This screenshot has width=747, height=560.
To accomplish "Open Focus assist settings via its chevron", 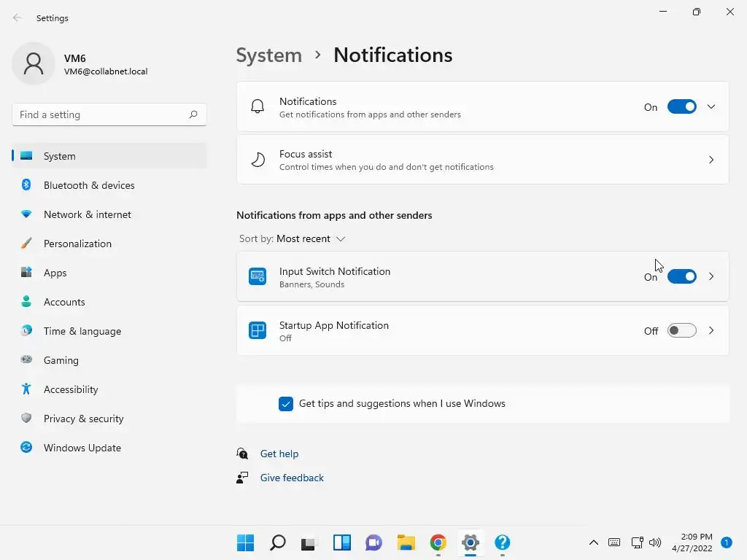I will (x=711, y=160).
